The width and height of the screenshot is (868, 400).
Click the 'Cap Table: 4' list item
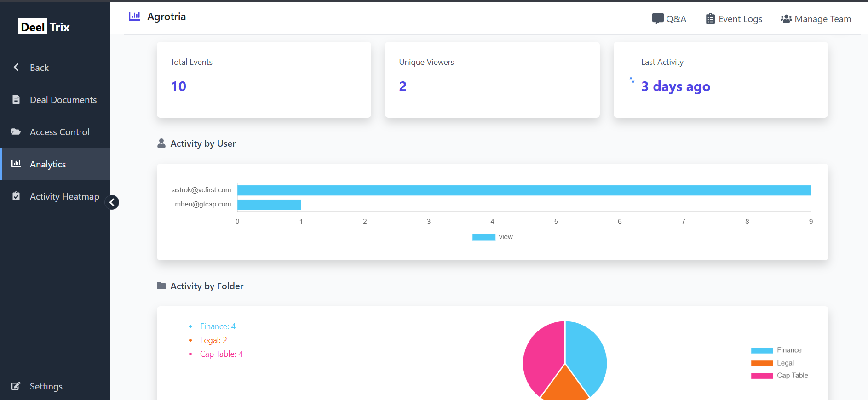pos(221,354)
